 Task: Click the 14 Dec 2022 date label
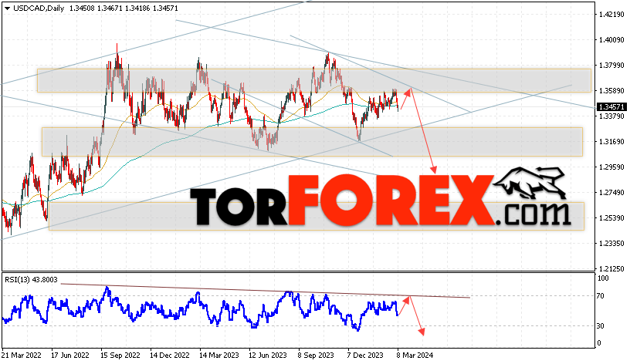[170, 356]
